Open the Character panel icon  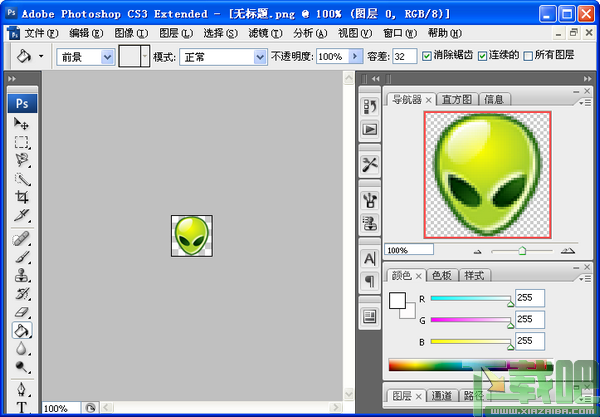[370, 259]
